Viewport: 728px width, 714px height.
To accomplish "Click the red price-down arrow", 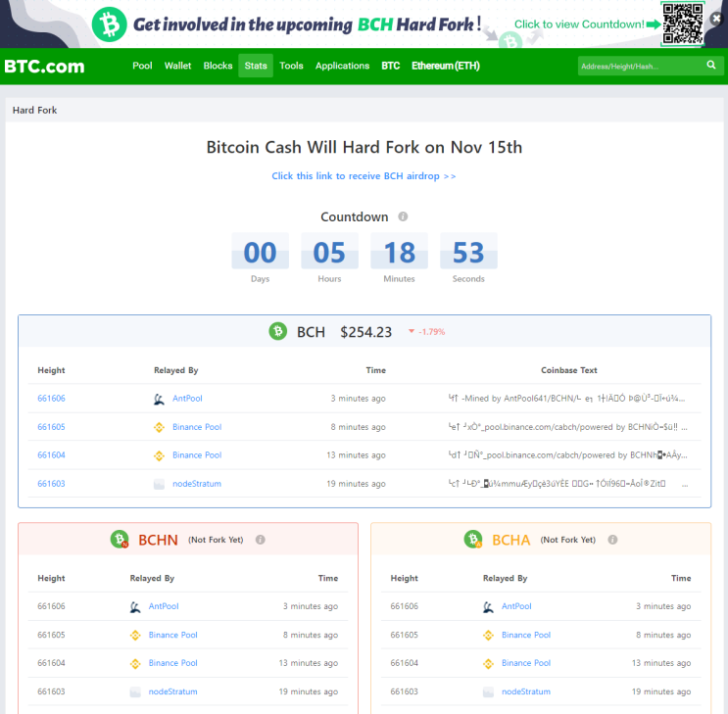I will click(411, 331).
